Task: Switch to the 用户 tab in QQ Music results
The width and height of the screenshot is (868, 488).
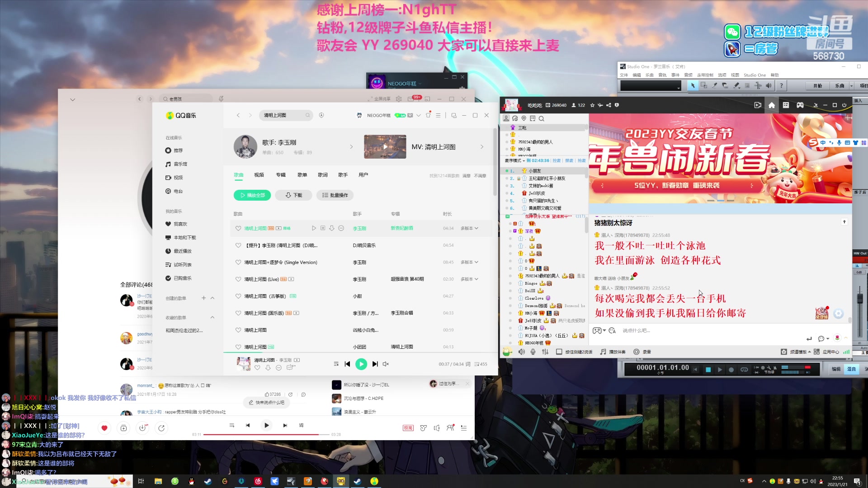Action: [363, 175]
